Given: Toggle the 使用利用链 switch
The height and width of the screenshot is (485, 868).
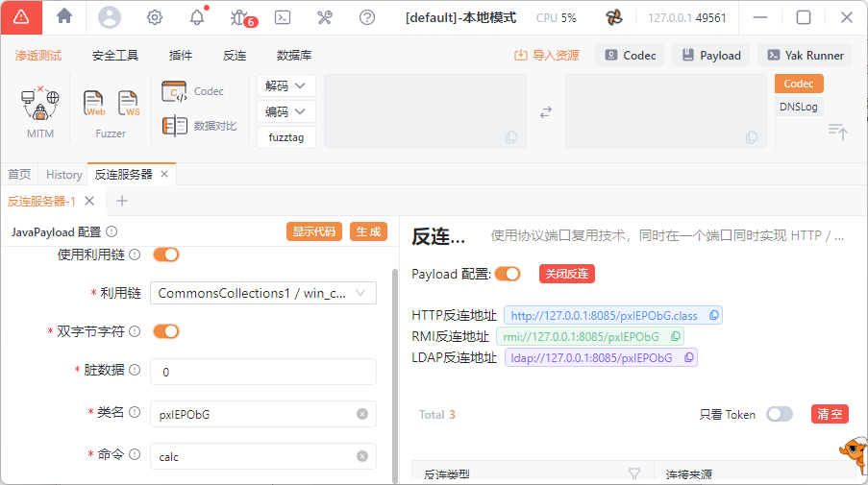Looking at the screenshot, I should pyautogui.click(x=166, y=255).
